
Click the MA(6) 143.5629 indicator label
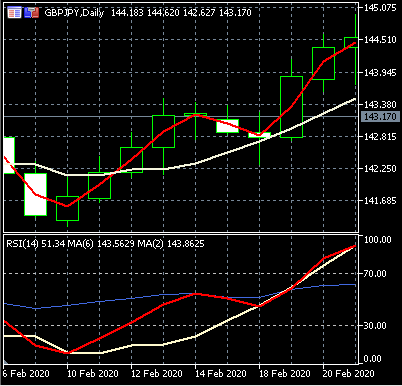[101, 244]
